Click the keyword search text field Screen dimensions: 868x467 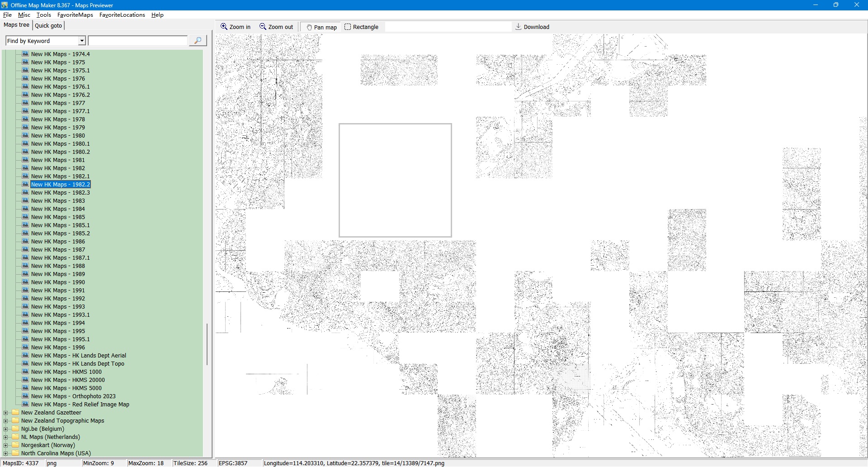click(137, 41)
